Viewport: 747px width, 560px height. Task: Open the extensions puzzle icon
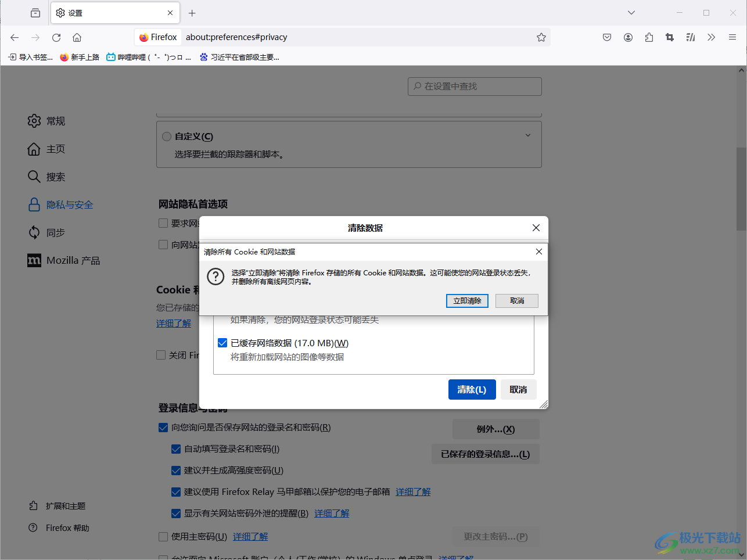649,37
